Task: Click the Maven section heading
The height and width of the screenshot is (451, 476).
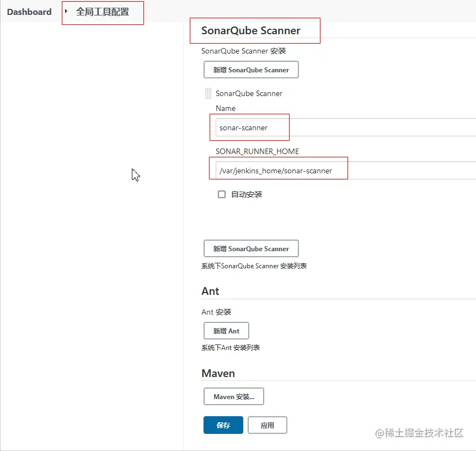Action: (x=218, y=373)
